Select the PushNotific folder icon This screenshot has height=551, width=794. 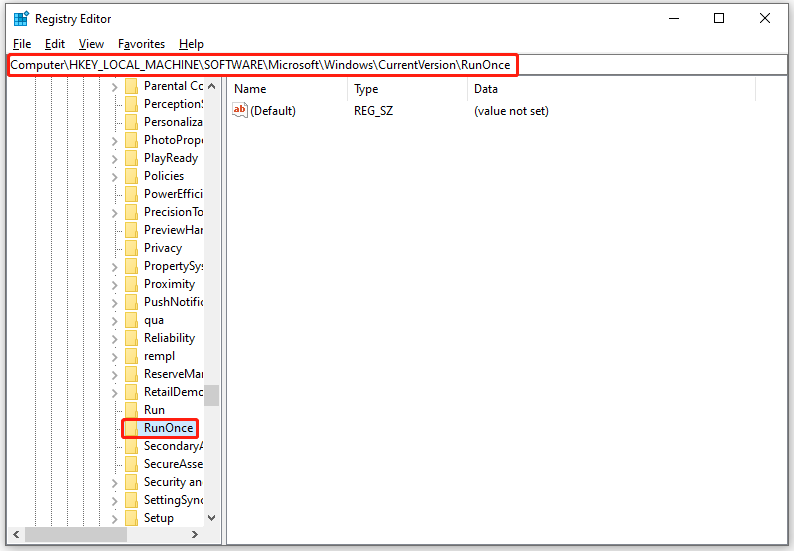pyautogui.click(x=131, y=302)
